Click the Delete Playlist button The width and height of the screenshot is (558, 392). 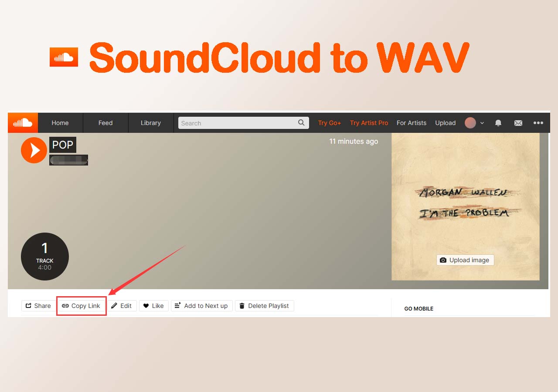pos(265,306)
